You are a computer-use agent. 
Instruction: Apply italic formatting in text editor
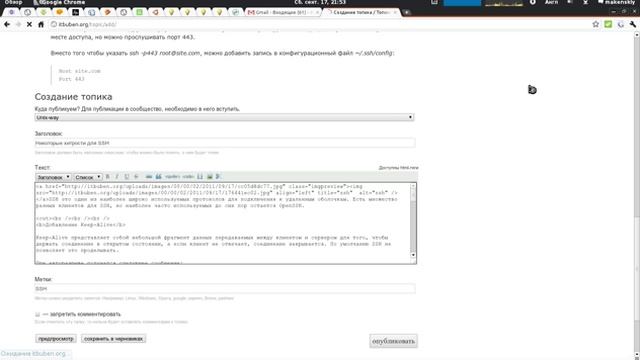click(x=117, y=177)
